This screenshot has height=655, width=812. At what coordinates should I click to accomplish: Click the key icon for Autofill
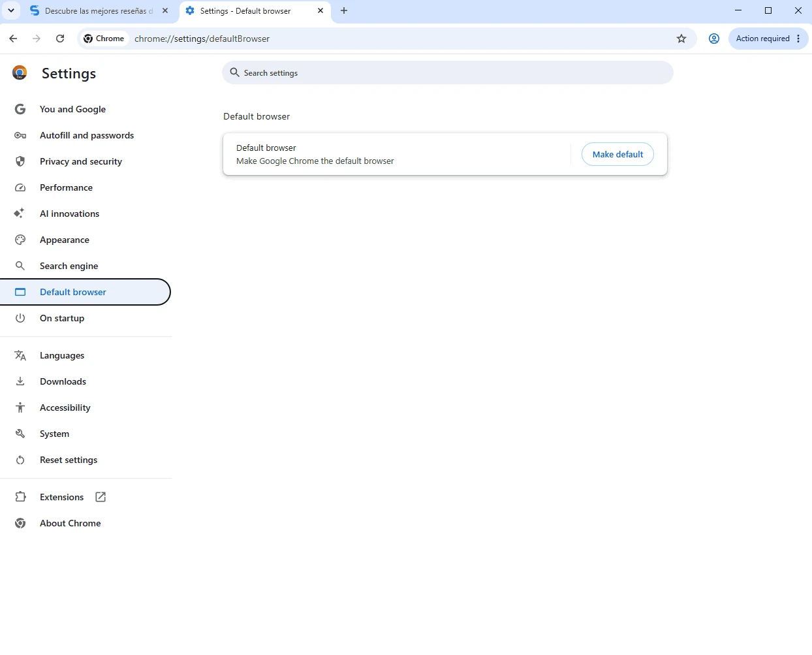[20, 135]
